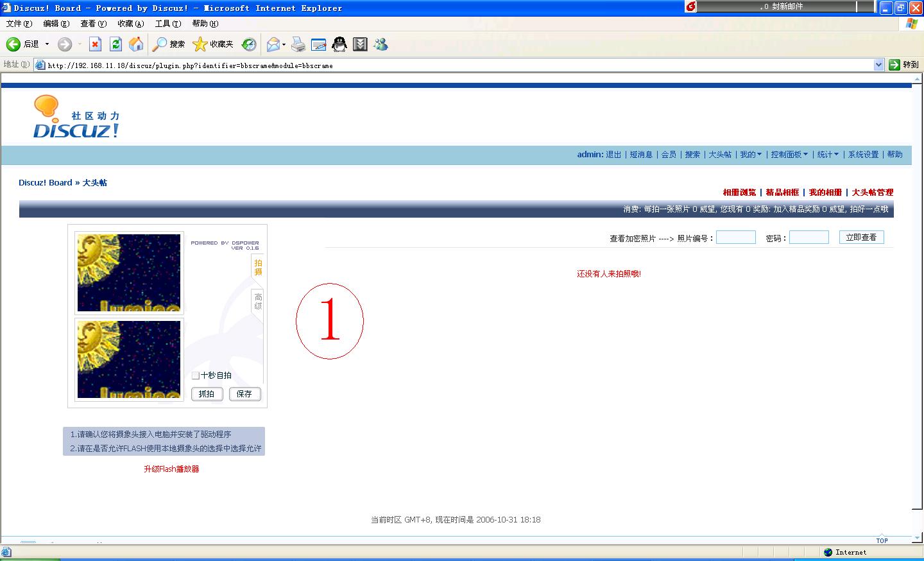This screenshot has height=561, width=924.
Task: Click the Mail envelope toolbar icon
Action: click(x=273, y=44)
